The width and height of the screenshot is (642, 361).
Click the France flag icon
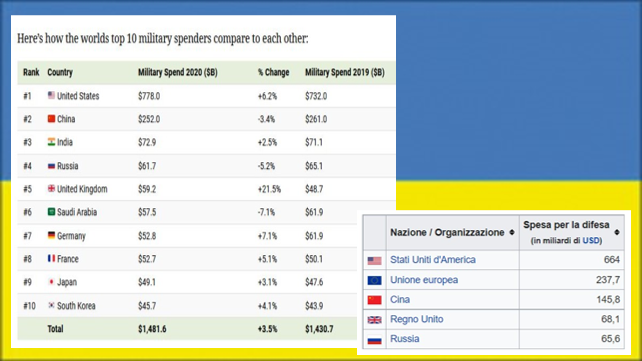pos(51,259)
